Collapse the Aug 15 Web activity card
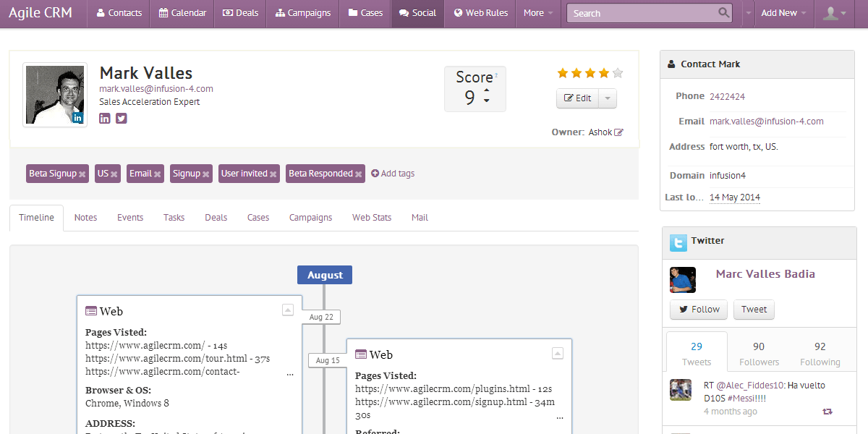This screenshot has height=434, width=868. coord(557,353)
